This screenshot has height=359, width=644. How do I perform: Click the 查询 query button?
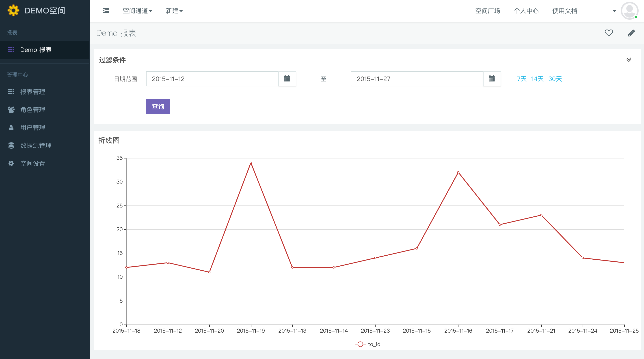pyautogui.click(x=158, y=107)
